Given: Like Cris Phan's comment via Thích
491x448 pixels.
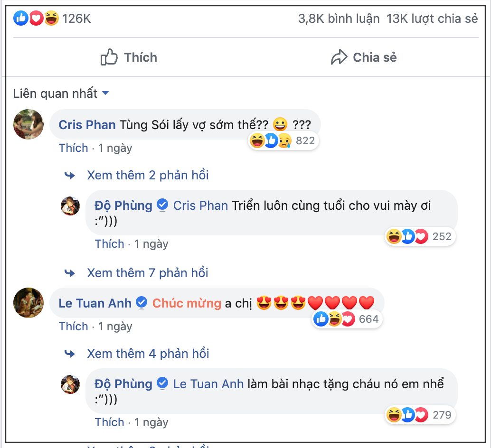Looking at the screenshot, I should click(x=74, y=148).
